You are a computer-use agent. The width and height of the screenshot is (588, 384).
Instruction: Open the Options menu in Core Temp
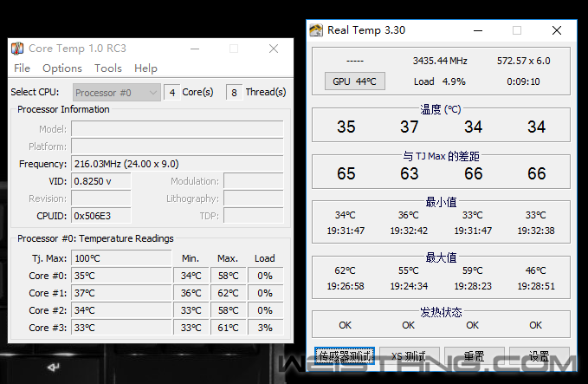tap(61, 68)
